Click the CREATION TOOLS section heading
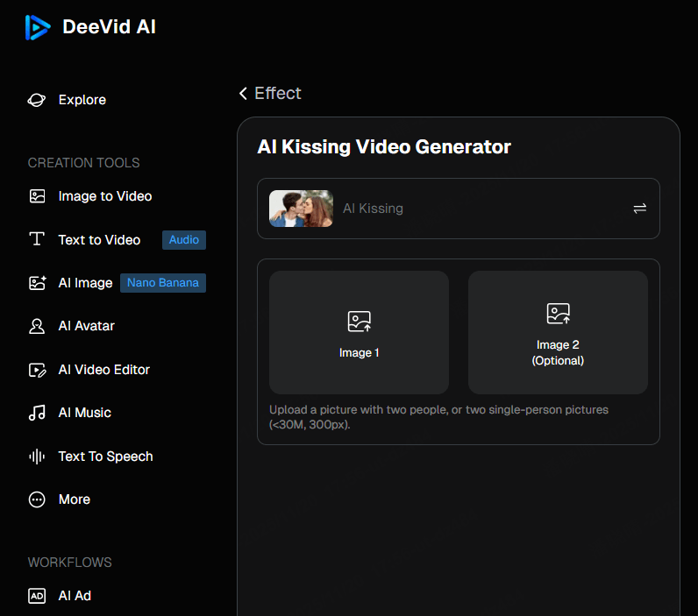This screenshot has height=616, width=698. [83, 163]
